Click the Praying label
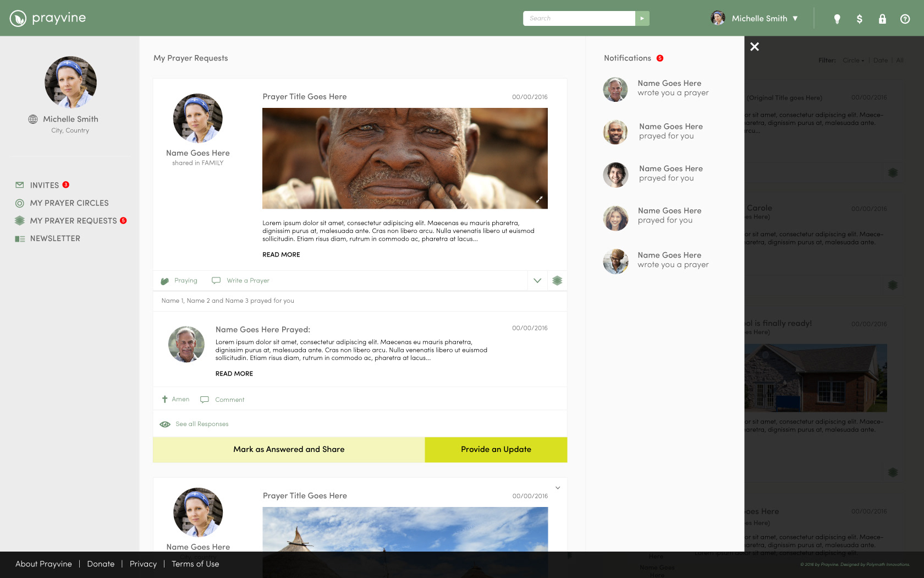 click(186, 281)
